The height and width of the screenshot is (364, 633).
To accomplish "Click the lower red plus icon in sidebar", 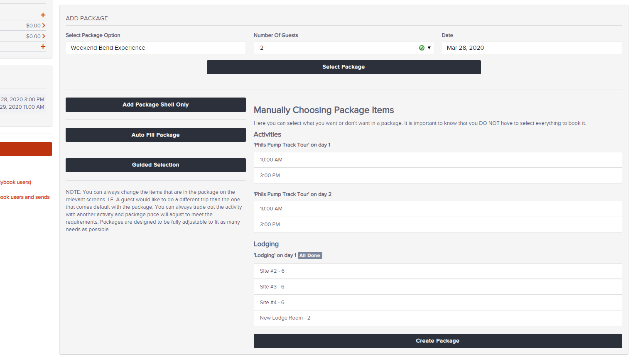I will [x=43, y=46].
